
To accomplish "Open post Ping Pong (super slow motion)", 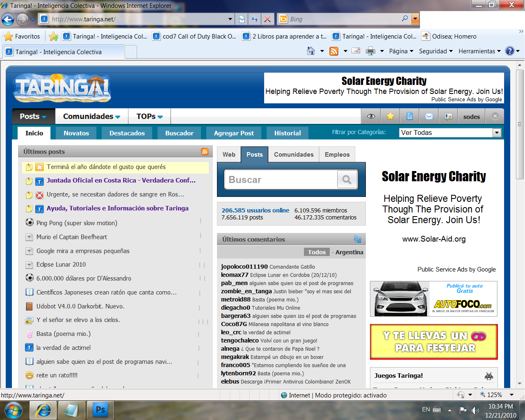I will click(77, 223).
